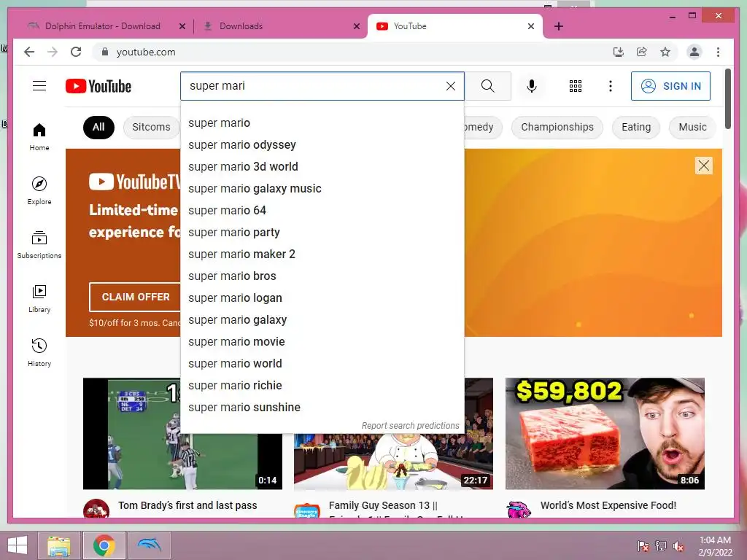Reload the YouTube page
This screenshot has width=747, height=560.
pos(76,52)
